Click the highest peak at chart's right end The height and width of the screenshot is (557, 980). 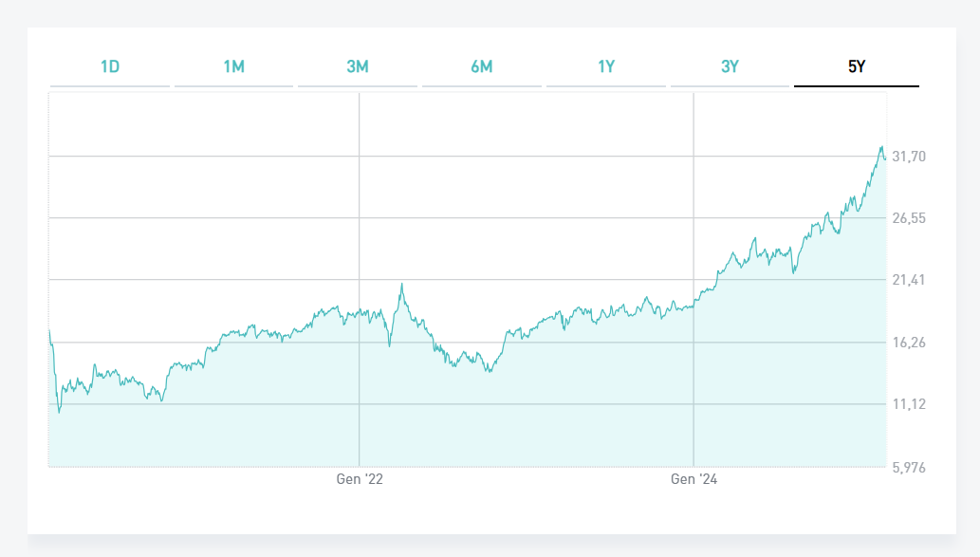coord(881,147)
